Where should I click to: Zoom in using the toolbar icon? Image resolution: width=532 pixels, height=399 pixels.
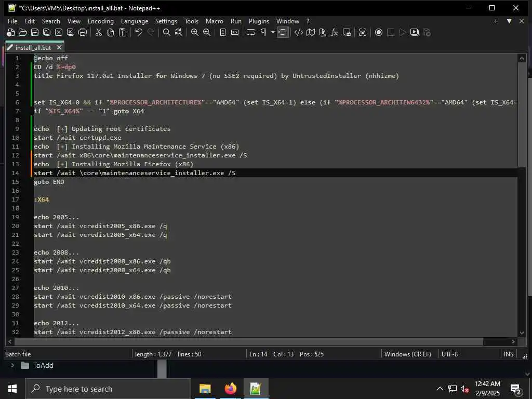194,33
